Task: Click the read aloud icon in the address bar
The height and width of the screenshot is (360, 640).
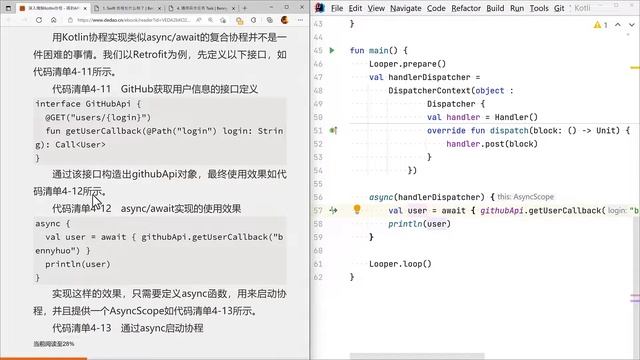Action: click(198, 20)
